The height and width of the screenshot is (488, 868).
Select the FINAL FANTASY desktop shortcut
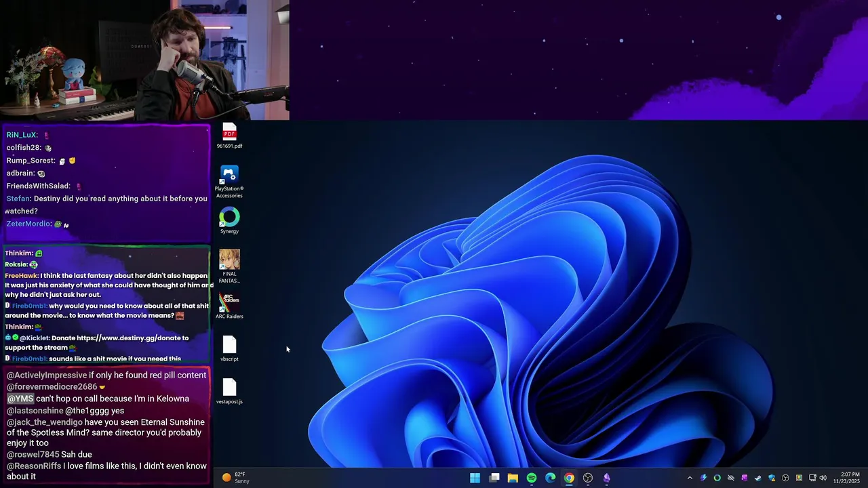[x=229, y=266]
